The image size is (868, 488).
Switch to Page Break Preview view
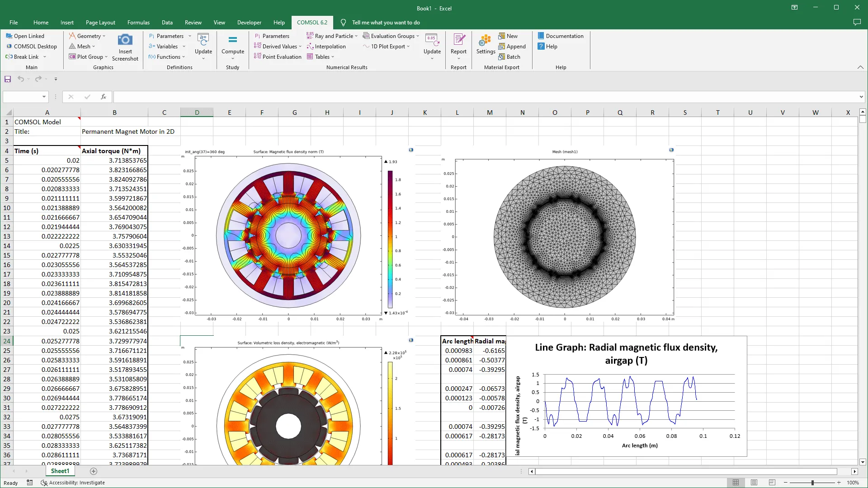pyautogui.click(x=772, y=483)
